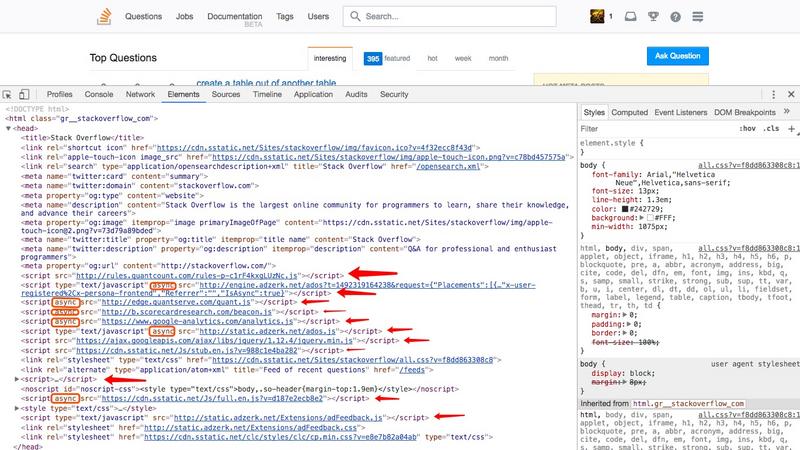The height and width of the screenshot is (450, 800).
Task: Toggle the device toolbar icon
Action: [24, 94]
